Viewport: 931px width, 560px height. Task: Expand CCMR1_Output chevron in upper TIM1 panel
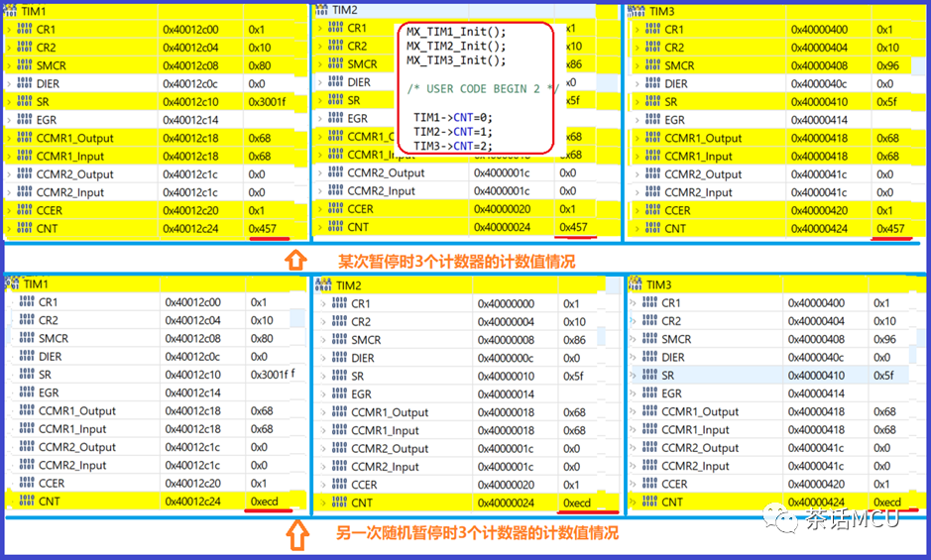click(x=9, y=138)
